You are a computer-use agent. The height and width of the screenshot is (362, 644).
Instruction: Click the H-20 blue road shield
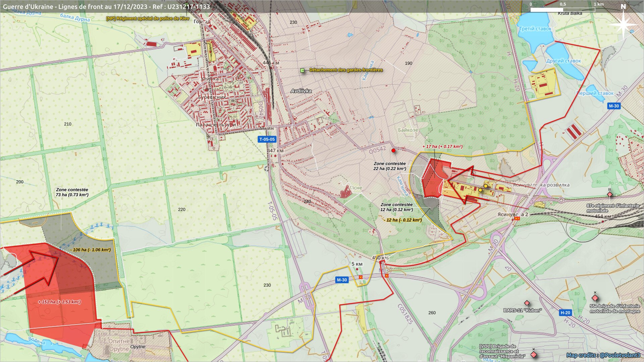(x=566, y=313)
